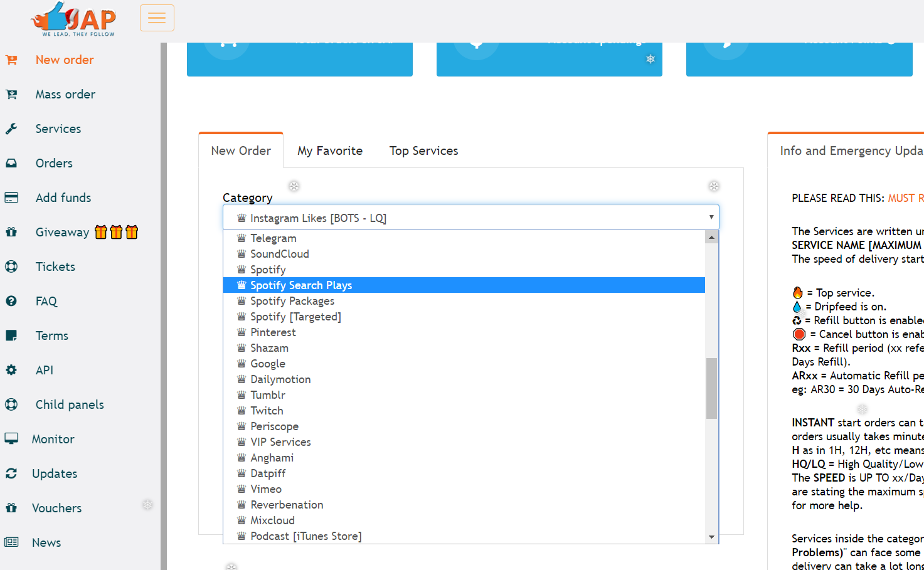Click the dropdown list scrollbar thumb
The image size is (924, 570).
tap(711, 388)
